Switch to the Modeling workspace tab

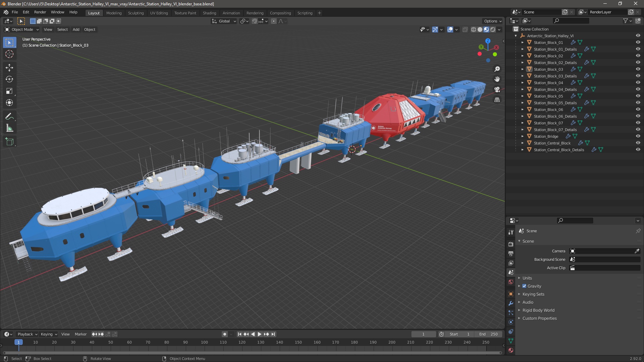114,13
